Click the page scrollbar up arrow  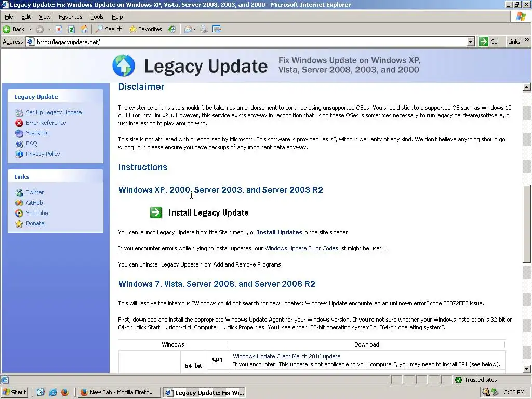(527, 87)
